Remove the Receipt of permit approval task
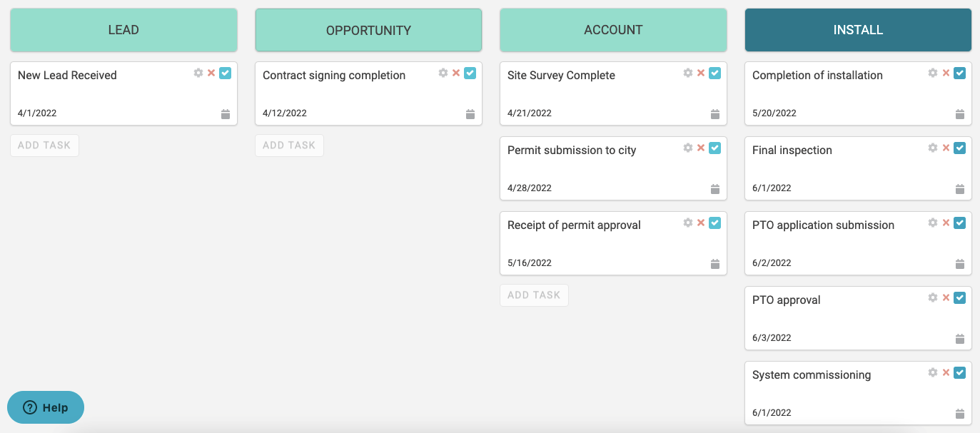Image resolution: width=980 pixels, height=433 pixels. point(701,223)
